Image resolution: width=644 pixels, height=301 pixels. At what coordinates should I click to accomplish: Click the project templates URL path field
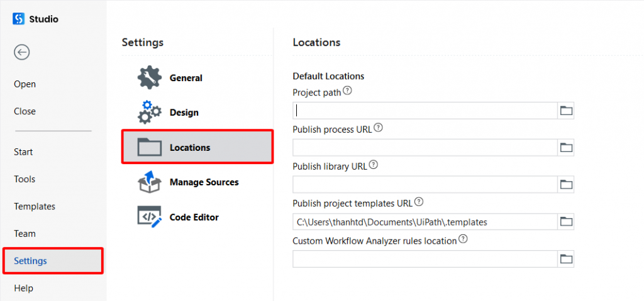tap(425, 222)
